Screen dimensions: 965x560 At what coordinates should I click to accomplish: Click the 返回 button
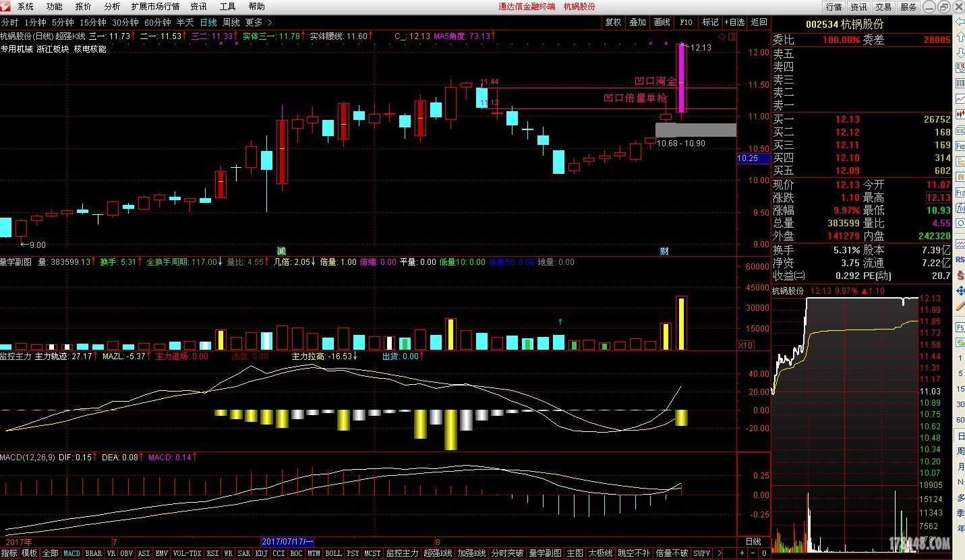pyautogui.click(x=759, y=22)
